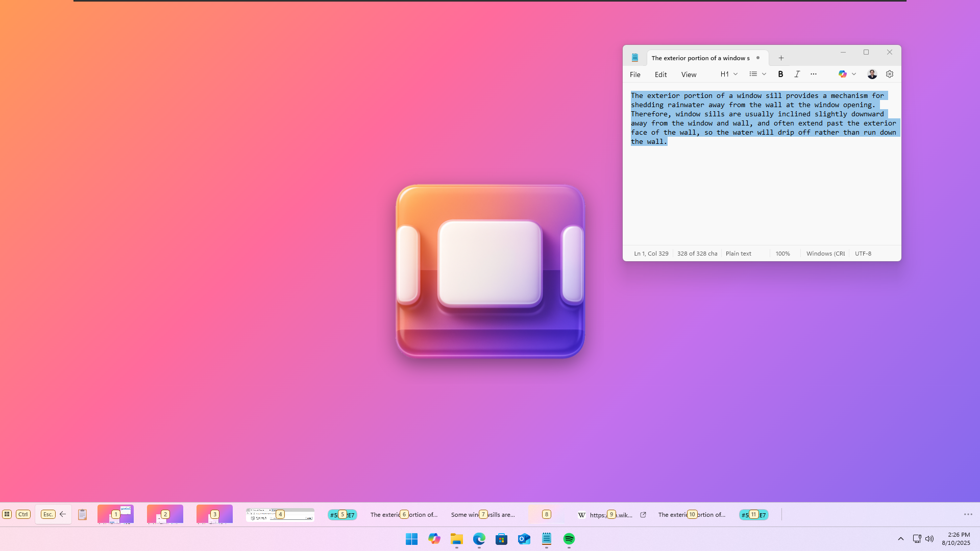
Task: Open the more formatting options menu
Action: click(x=813, y=74)
